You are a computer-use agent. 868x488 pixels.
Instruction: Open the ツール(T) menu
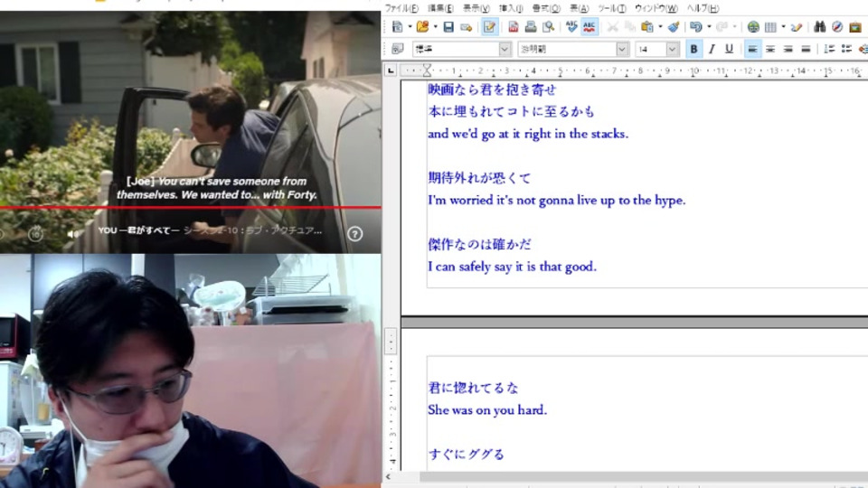pos(612,8)
